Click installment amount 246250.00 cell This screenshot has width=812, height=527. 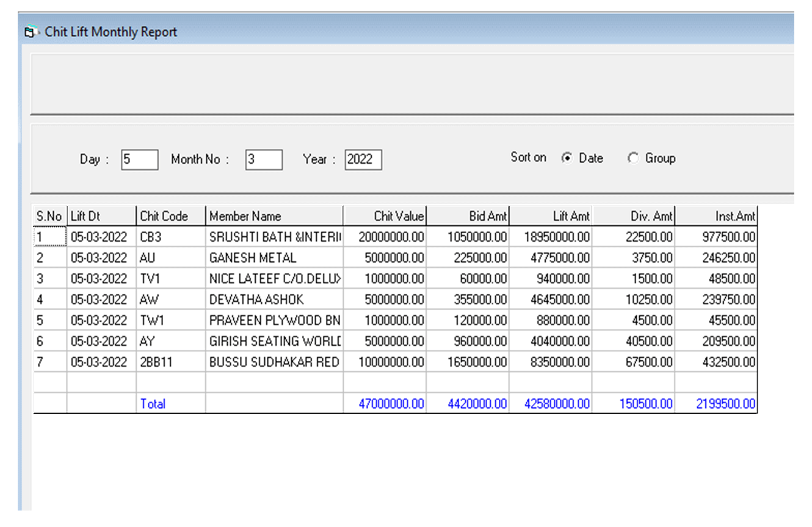click(x=717, y=258)
